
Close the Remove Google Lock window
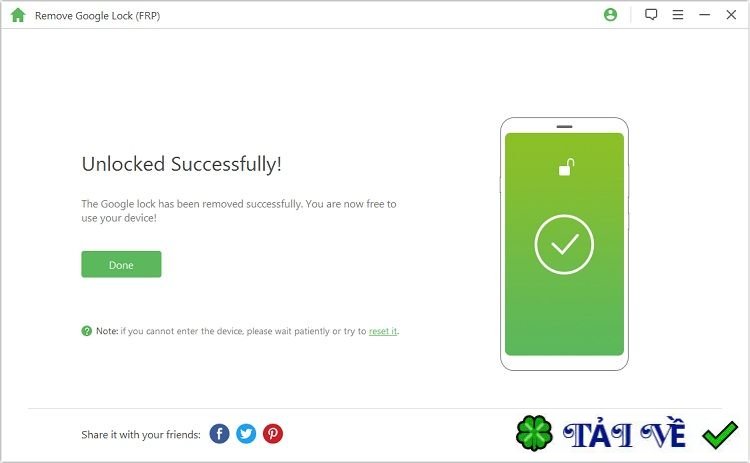click(731, 15)
